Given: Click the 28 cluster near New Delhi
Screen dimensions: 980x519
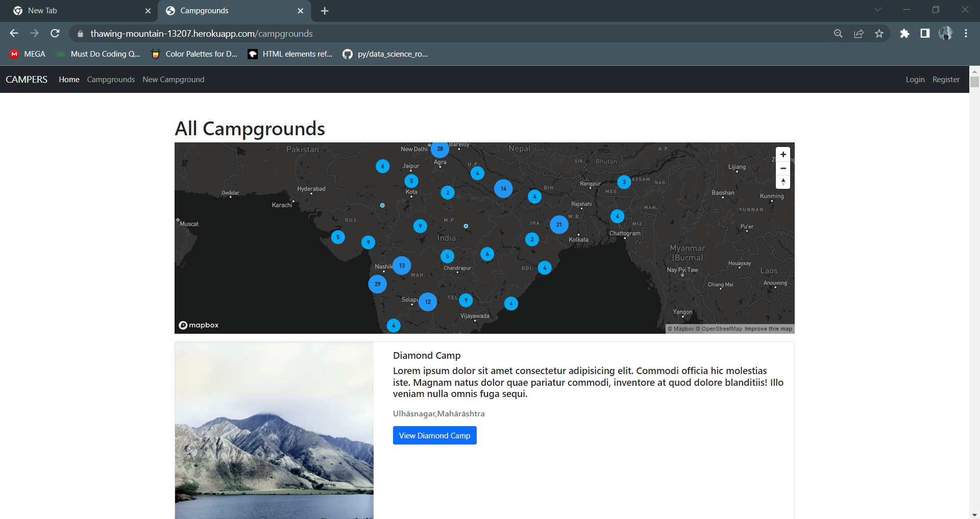Looking at the screenshot, I should (440, 149).
